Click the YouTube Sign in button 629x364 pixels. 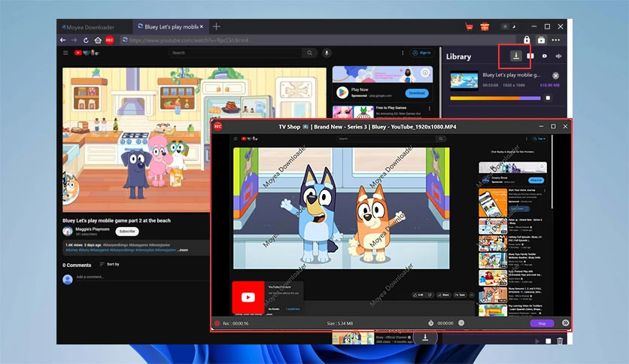tap(421, 53)
